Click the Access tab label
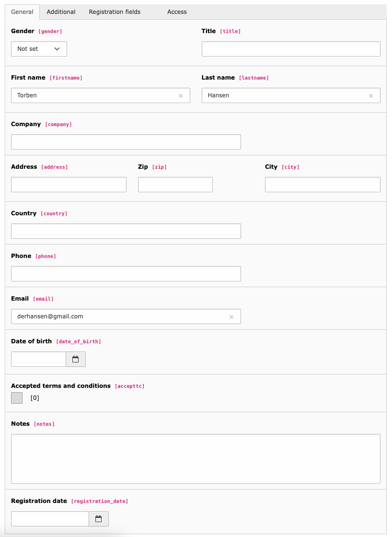This screenshot has height=537, width=392. (x=177, y=12)
